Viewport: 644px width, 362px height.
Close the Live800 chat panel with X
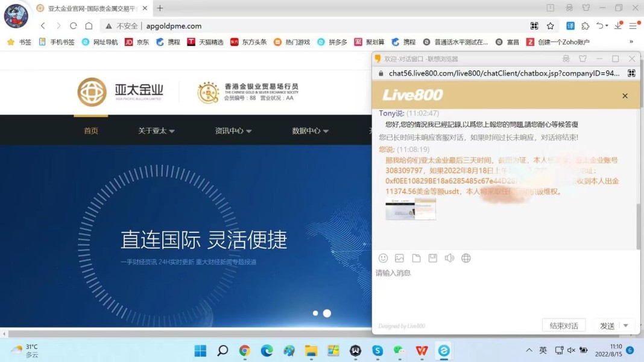(625, 96)
